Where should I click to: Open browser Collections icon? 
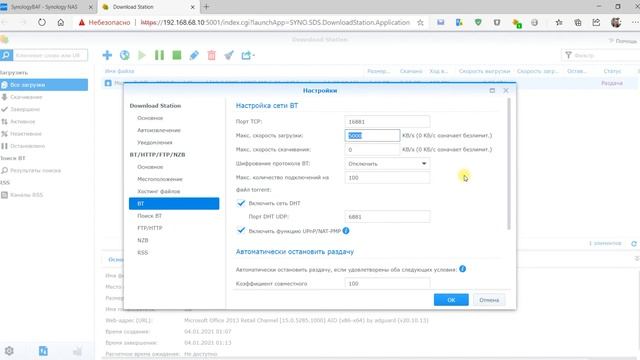click(578, 22)
